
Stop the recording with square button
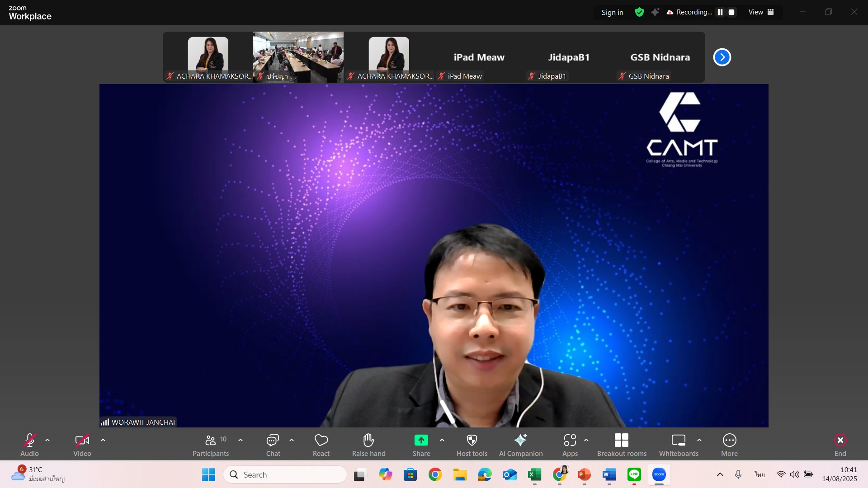(731, 12)
